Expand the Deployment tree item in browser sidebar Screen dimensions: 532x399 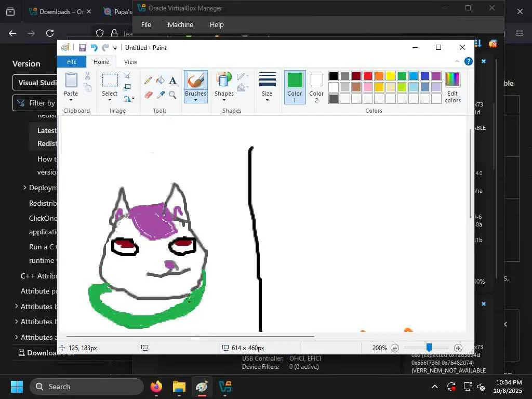24,187
